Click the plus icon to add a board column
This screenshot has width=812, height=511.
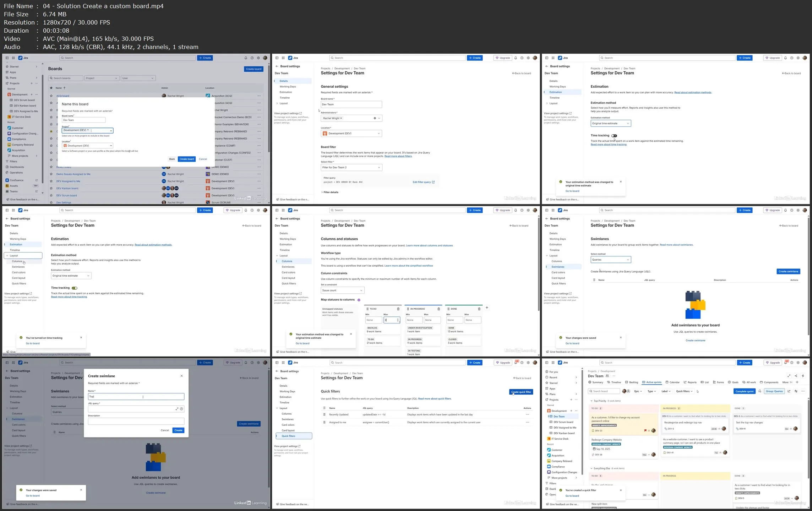pyautogui.click(x=487, y=308)
